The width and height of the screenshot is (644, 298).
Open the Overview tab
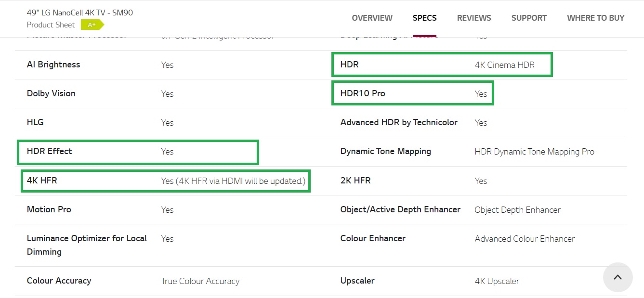click(372, 18)
